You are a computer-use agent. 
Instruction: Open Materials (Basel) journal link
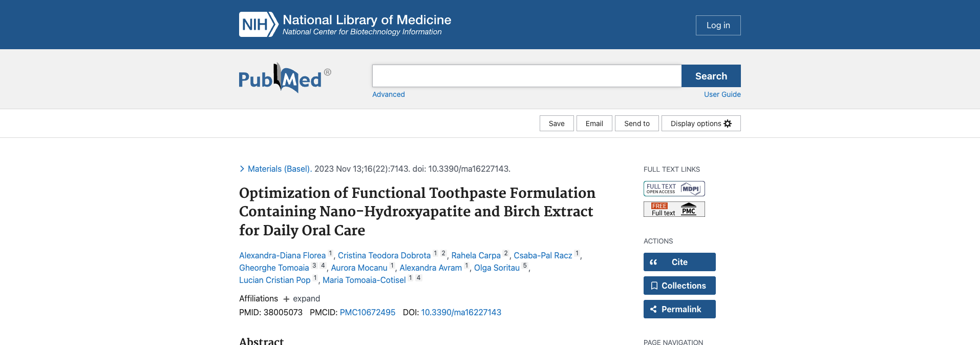point(280,169)
